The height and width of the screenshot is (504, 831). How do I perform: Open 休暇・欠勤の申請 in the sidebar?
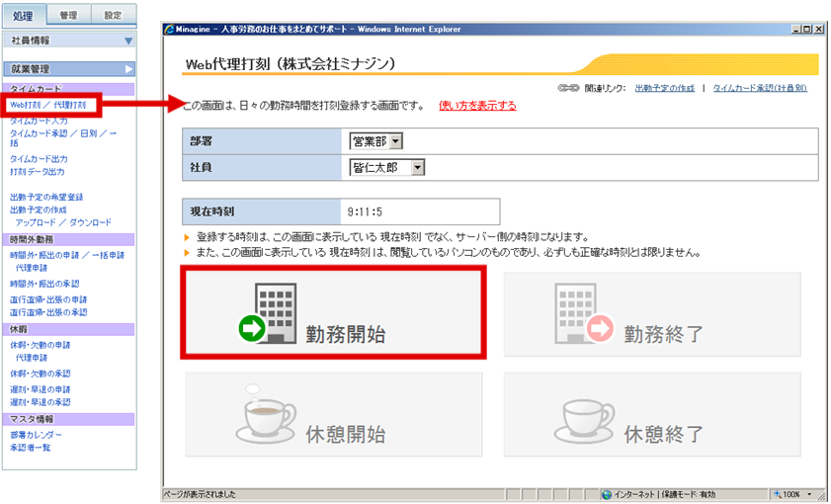pos(41,346)
